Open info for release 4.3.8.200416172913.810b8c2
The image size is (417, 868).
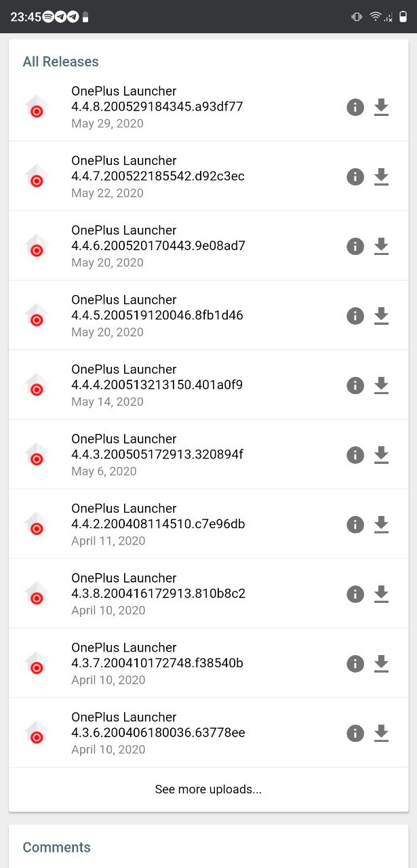tap(355, 594)
